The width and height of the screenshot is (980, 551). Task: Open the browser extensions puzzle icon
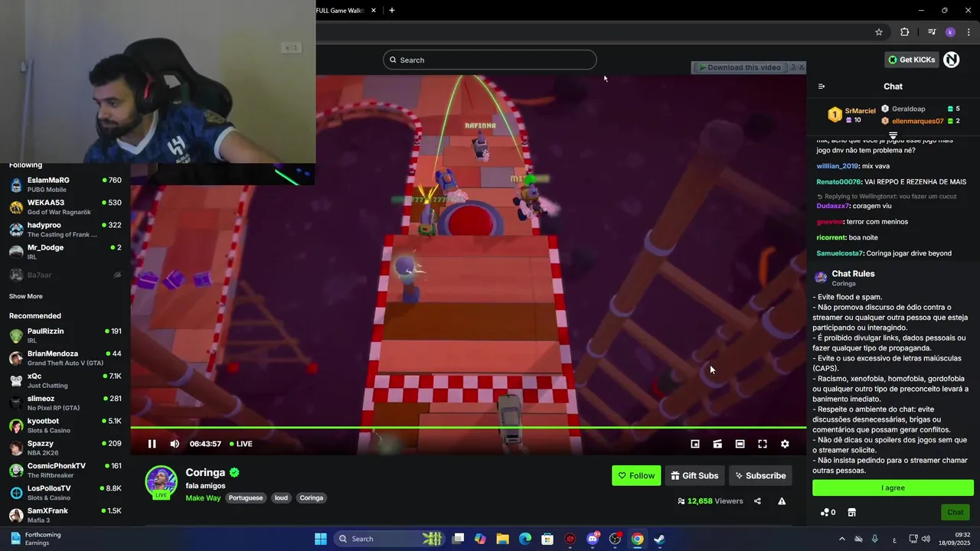coord(905,32)
